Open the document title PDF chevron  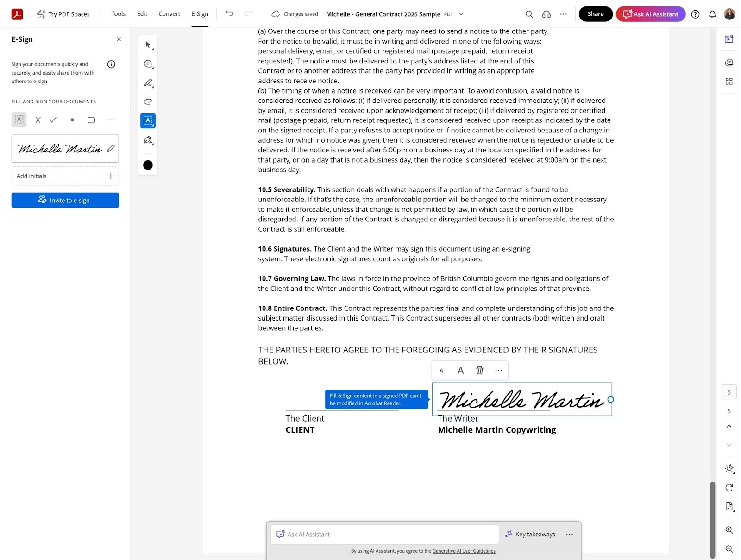pos(461,14)
